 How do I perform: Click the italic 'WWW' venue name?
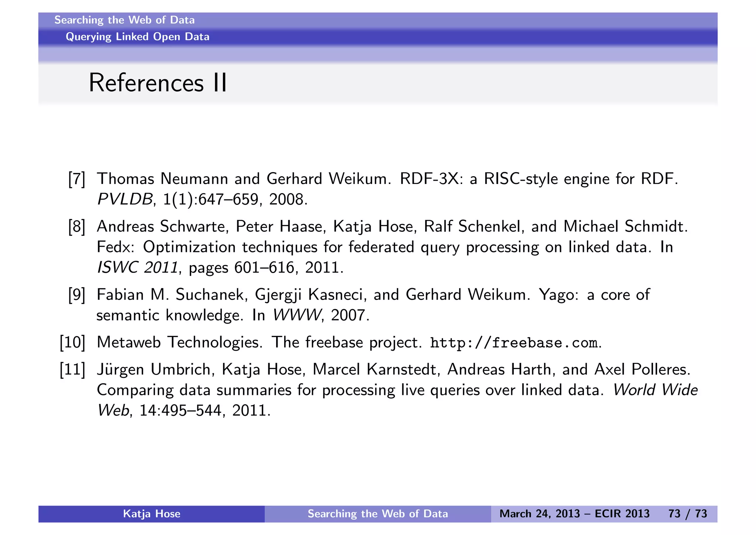pos(297,315)
